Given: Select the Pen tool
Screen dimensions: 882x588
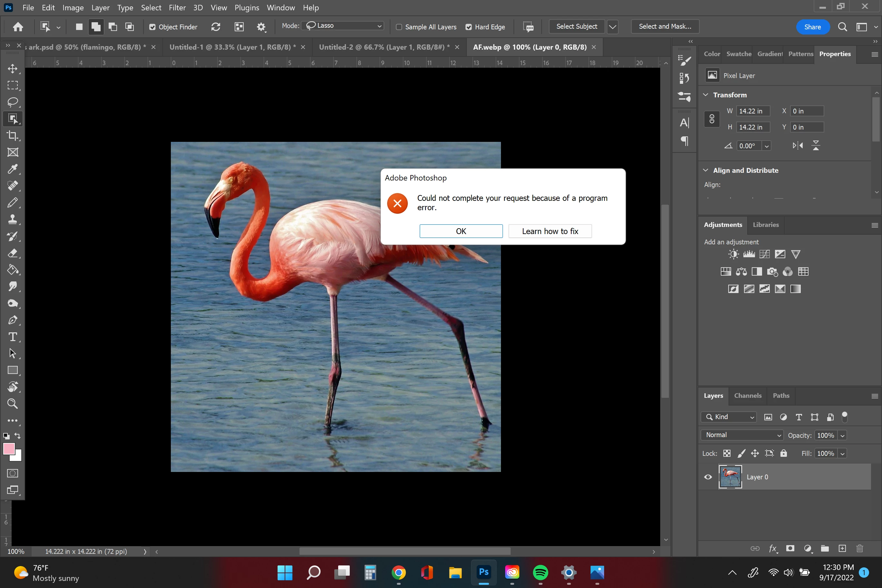Looking at the screenshot, I should (13, 320).
